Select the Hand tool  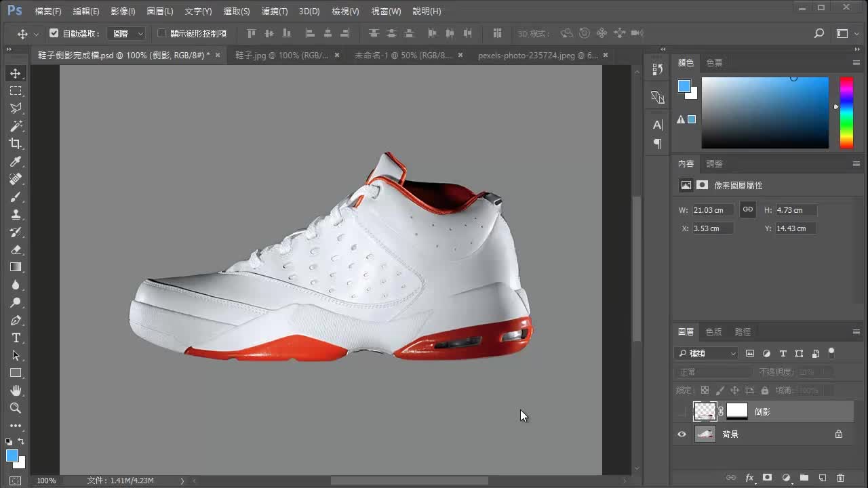pyautogui.click(x=16, y=390)
